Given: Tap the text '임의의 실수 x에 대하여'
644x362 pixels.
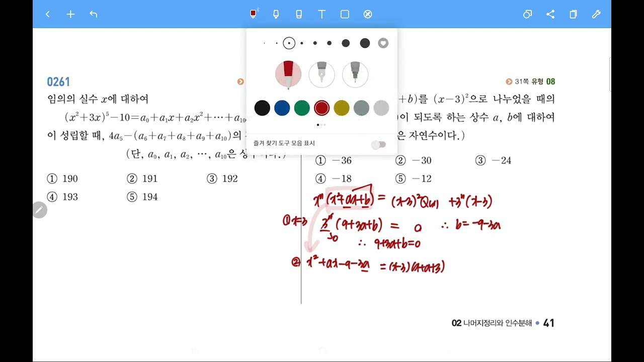Looking at the screenshot, I should pos(98,100).
